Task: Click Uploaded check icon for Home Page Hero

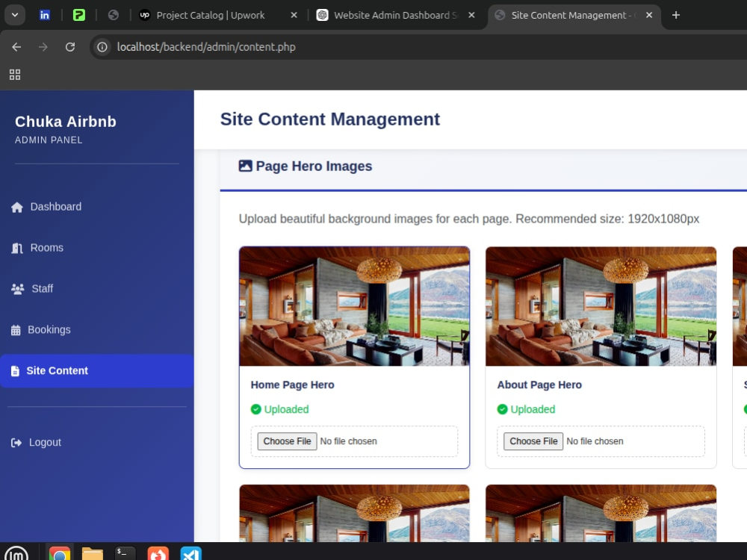Action: [255, 409]
